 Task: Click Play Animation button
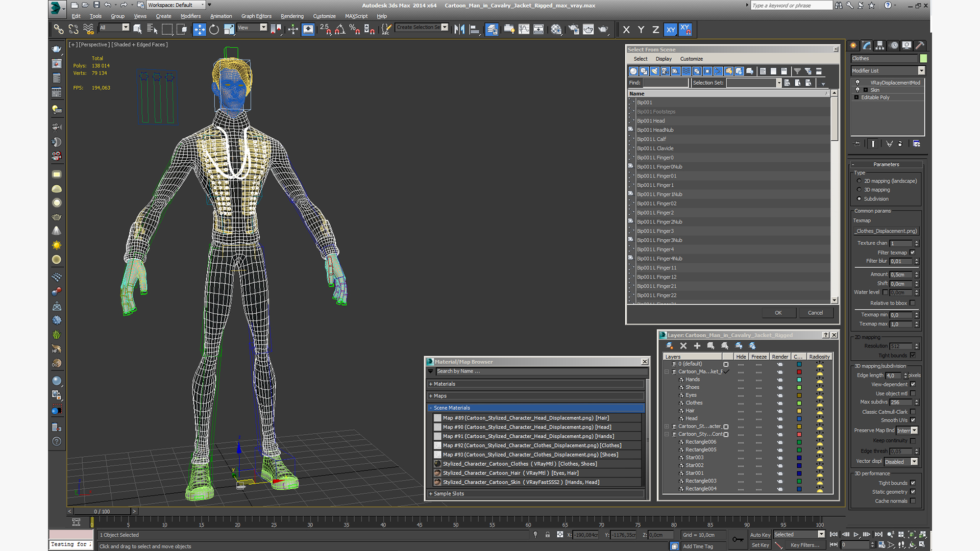pyautogui.click(x=856, y=534)
